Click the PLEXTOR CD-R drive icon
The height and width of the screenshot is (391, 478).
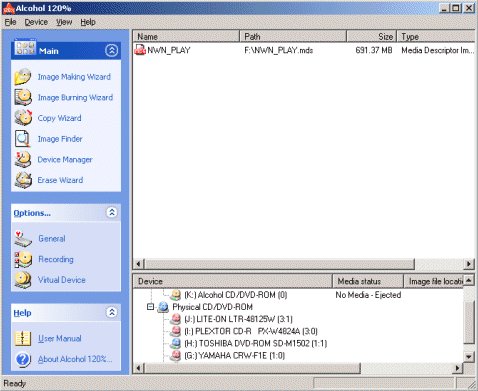(176, 331)
